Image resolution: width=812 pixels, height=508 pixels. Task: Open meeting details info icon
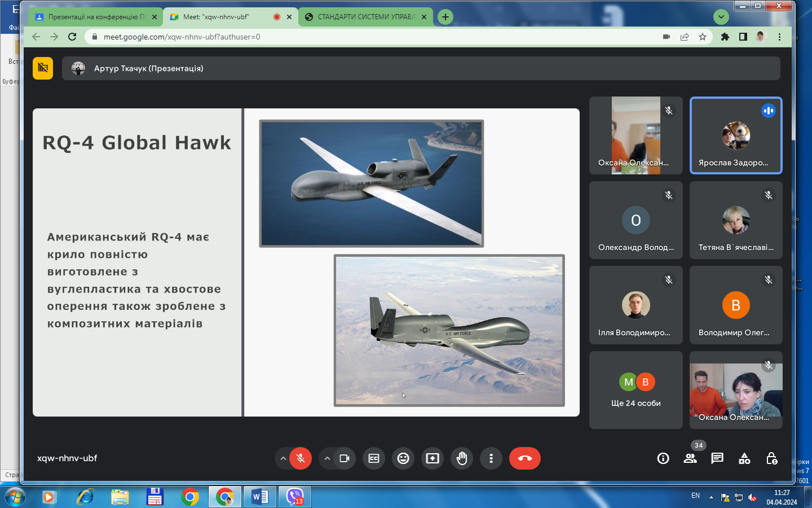[663, 458]
